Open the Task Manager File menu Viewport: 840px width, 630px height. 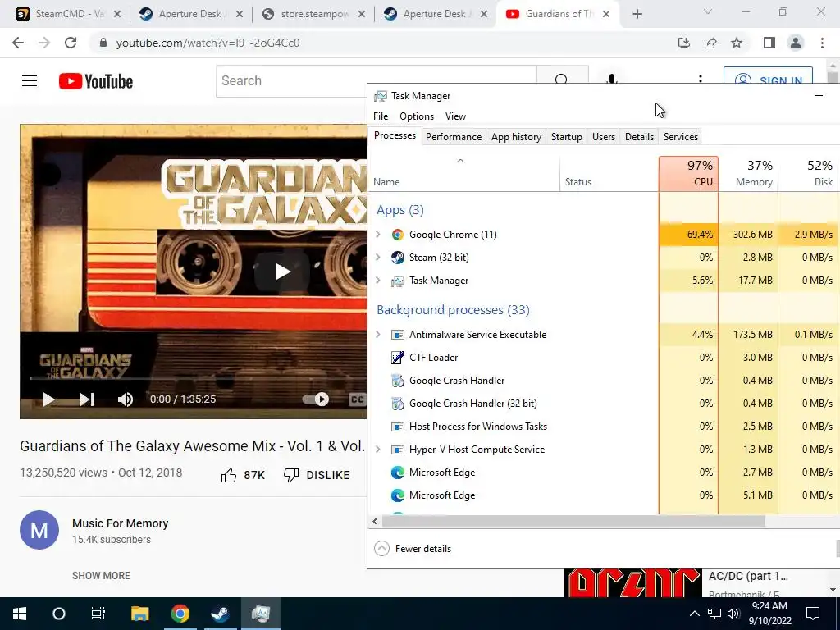381,116
